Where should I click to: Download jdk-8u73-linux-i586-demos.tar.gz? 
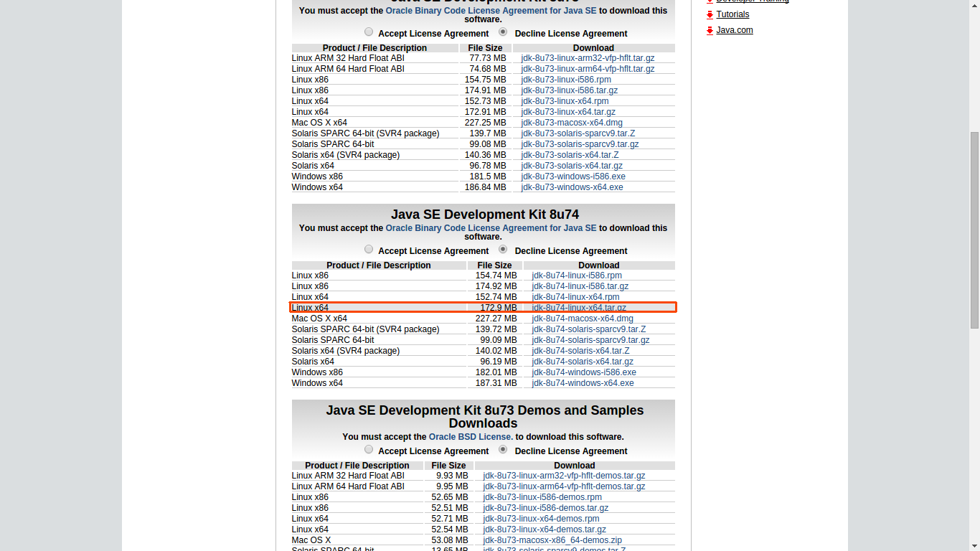[x=545, y=508]
